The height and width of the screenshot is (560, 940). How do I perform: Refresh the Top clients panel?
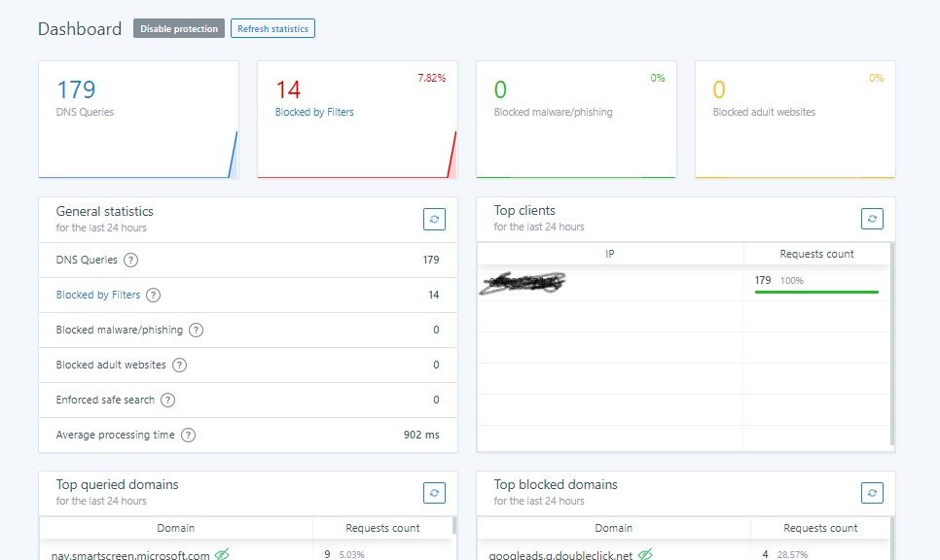872,219
